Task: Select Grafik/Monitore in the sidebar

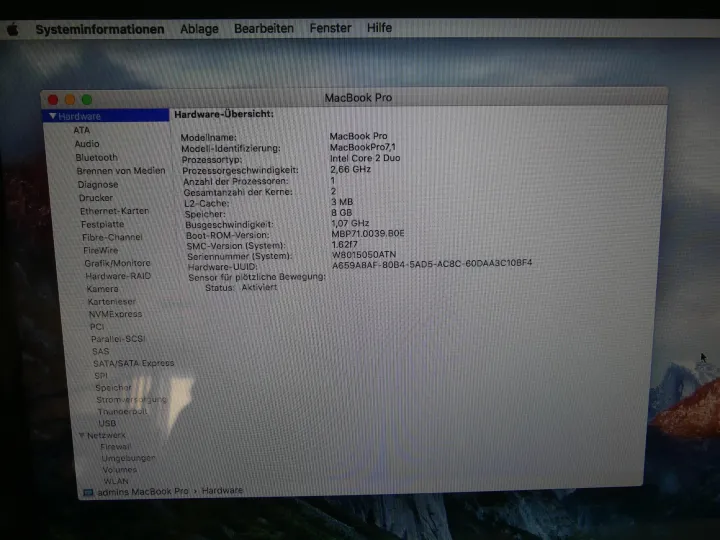Action: pos(117,263)
